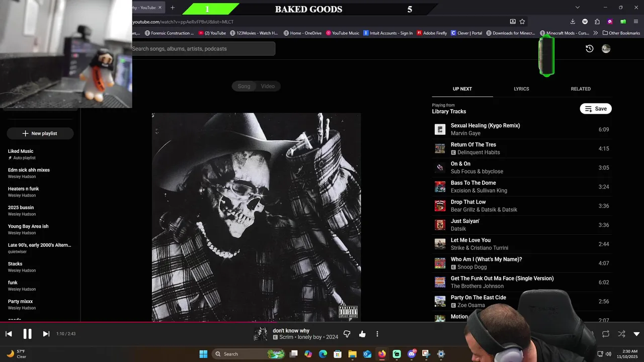Open File Explorer from taskbar

click(x=352, y=354)
